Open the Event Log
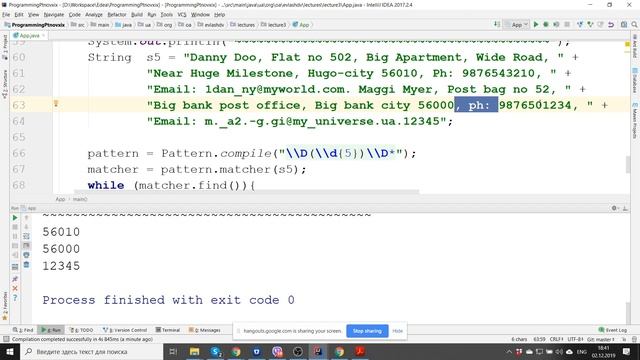Viewport: 640px width, 360px height. [x=612, y=330]
